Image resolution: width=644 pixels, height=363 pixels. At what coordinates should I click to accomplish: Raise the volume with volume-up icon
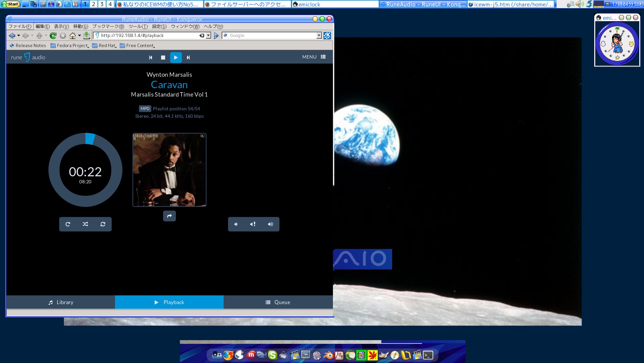tap(270, 224)
